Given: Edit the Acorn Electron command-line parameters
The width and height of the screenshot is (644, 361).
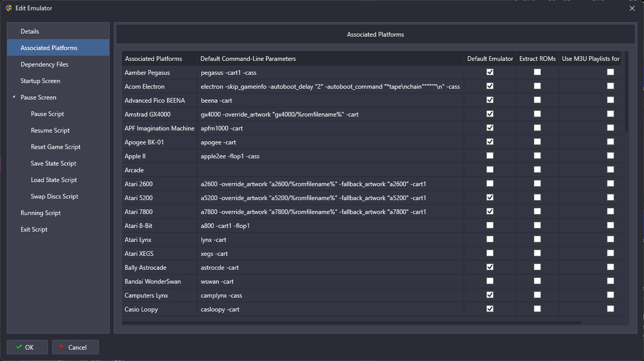Looking at the screenshot, I should pyautogui.click(x=330, y=86).
